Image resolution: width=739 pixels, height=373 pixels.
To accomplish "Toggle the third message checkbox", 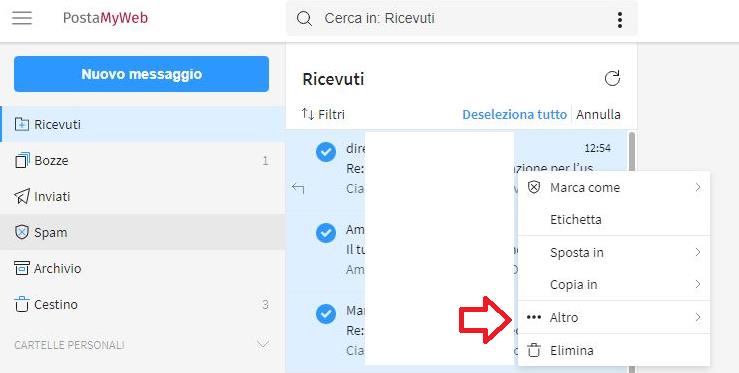I will 326,314.
